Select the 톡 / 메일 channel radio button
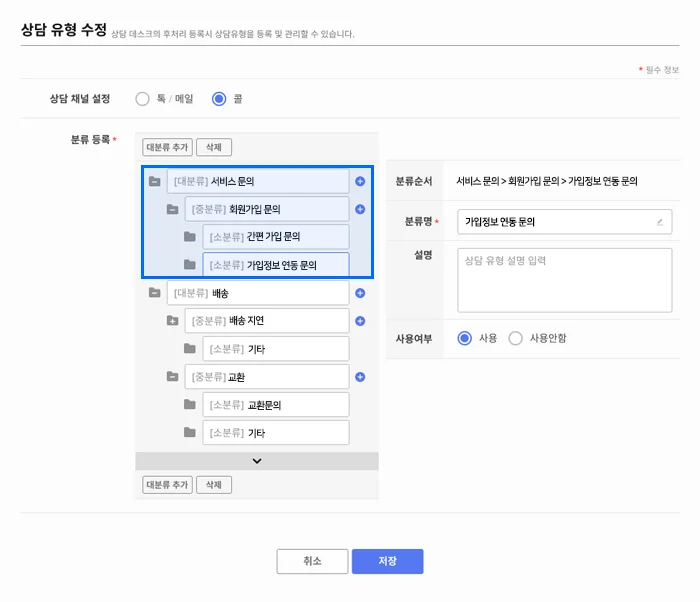 point(142,99)
